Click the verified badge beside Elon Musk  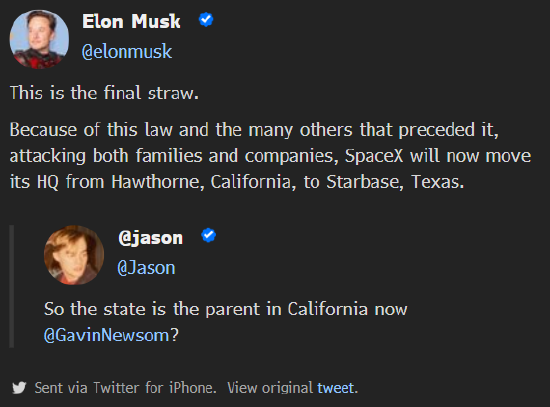click(x=206, y=20)
